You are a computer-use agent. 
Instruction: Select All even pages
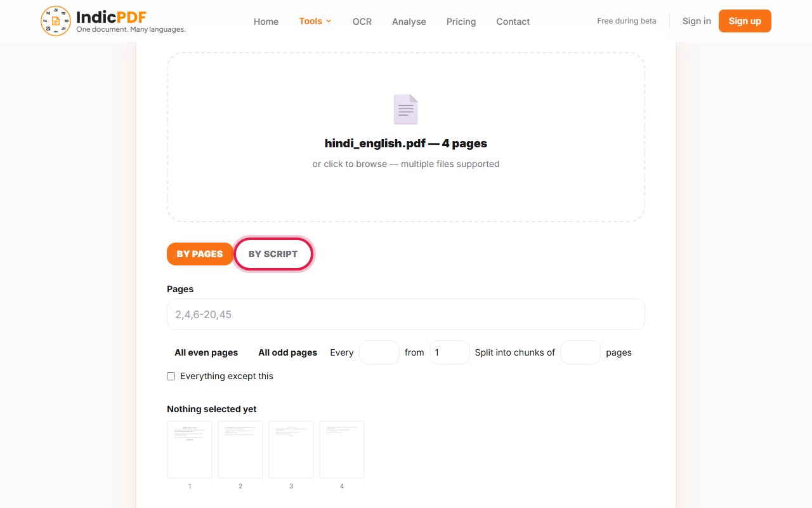point(206,352)
